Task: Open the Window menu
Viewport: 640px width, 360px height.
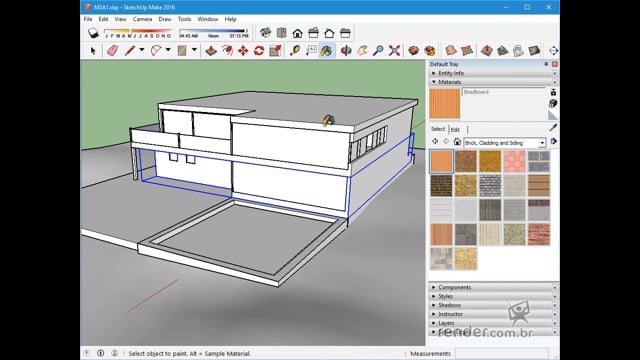Action: [208, 19]
